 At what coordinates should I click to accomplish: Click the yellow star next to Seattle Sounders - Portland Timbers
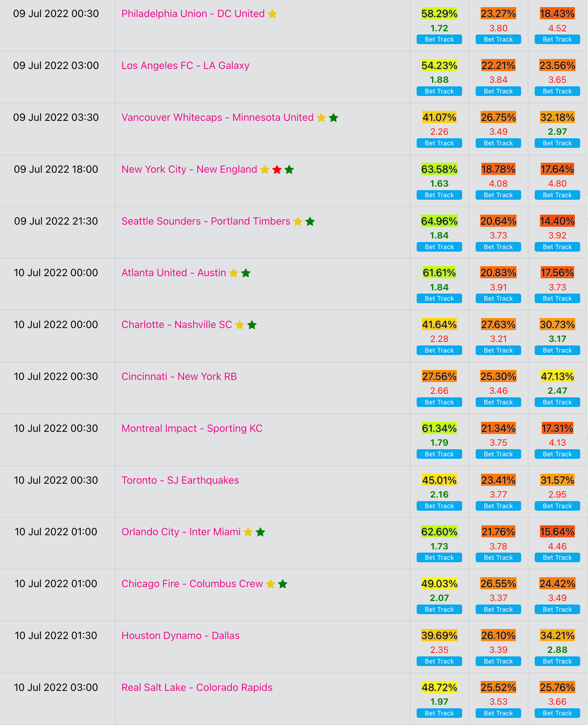click(298, 221)
